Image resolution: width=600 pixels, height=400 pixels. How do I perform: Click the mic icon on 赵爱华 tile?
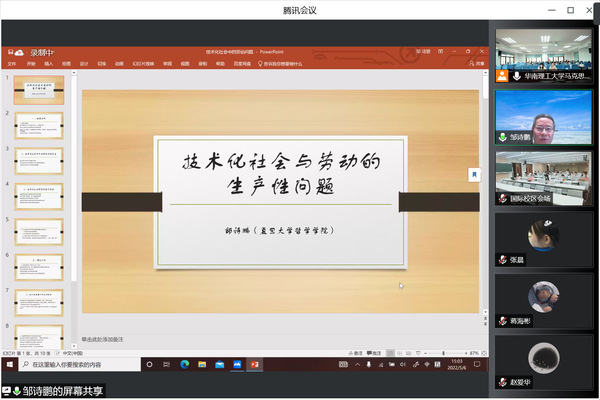(x=502, y=381)
